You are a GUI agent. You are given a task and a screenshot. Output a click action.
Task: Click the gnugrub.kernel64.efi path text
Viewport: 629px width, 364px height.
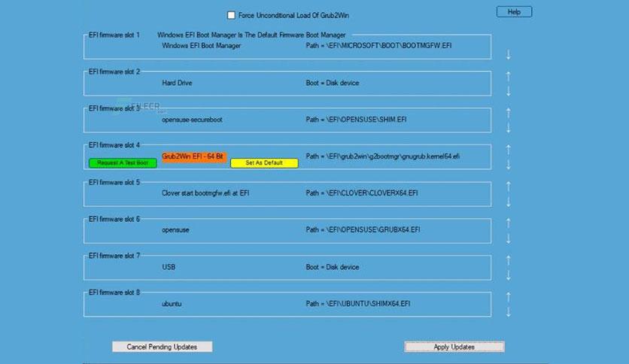pyautogui.click(x=383, y=156)
